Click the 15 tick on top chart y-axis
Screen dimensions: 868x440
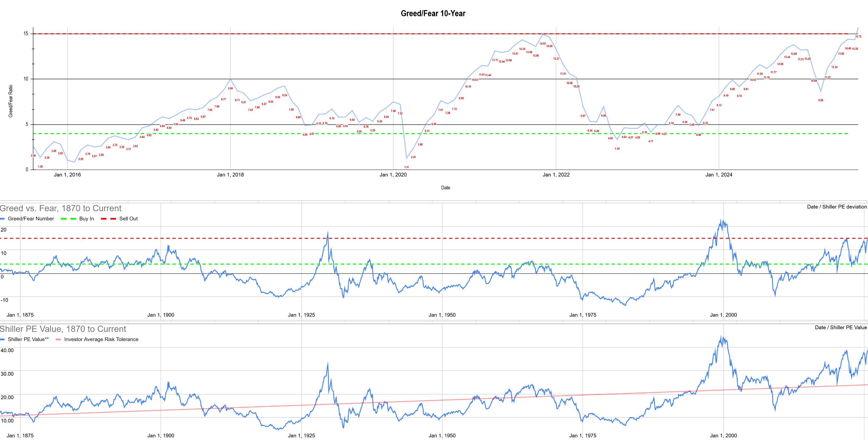click(x=26, y=33)
